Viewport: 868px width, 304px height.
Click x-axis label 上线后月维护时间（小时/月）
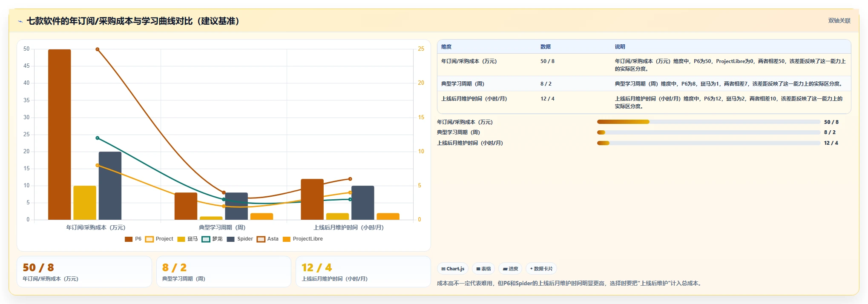349,228
